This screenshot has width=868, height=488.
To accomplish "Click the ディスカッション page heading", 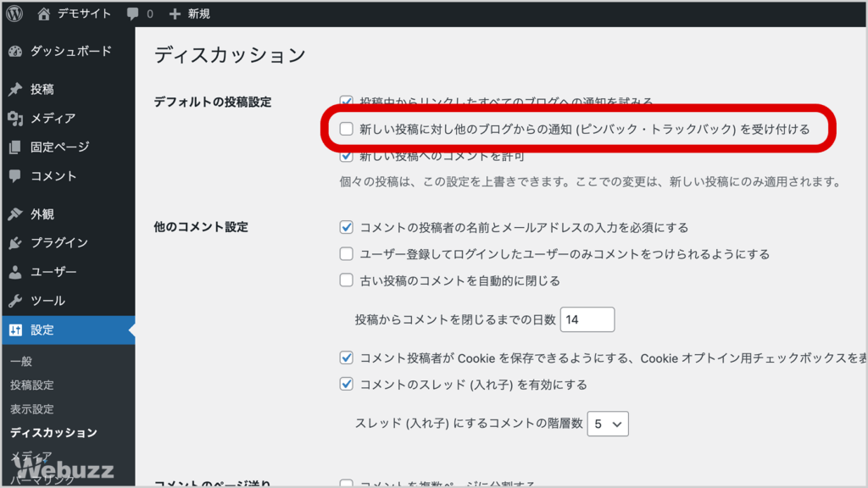I will point(230,55).
